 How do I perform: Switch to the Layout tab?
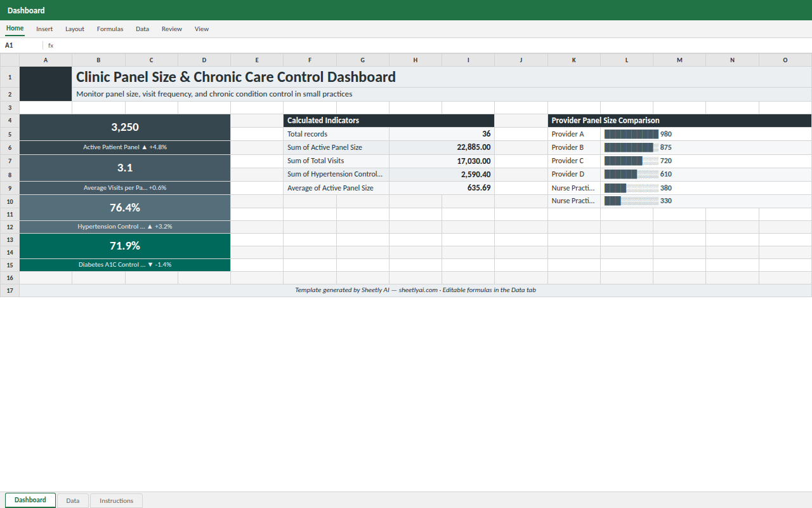[75, 29]
